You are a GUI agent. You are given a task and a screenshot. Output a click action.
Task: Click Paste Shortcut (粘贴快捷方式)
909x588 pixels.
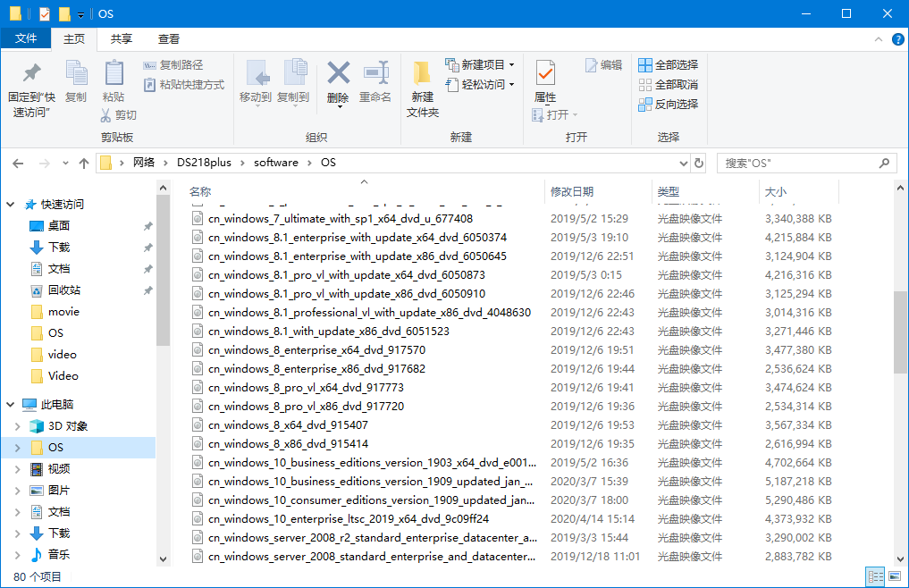(184, 85)
